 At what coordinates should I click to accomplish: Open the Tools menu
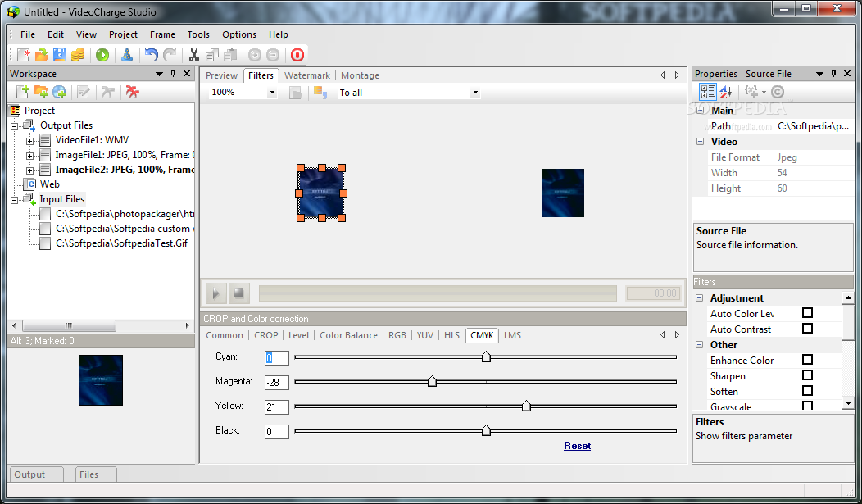coord(198,34)
